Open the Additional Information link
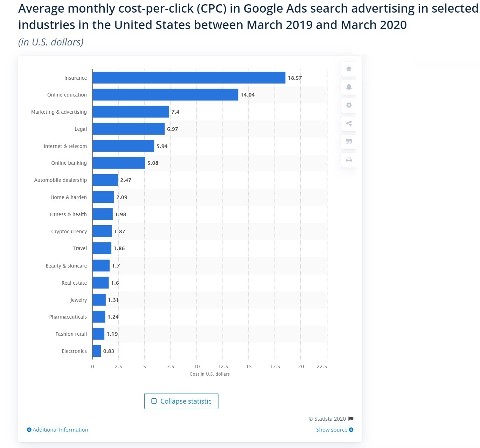Viewport: 480px width, 448px height. point(60,429)
